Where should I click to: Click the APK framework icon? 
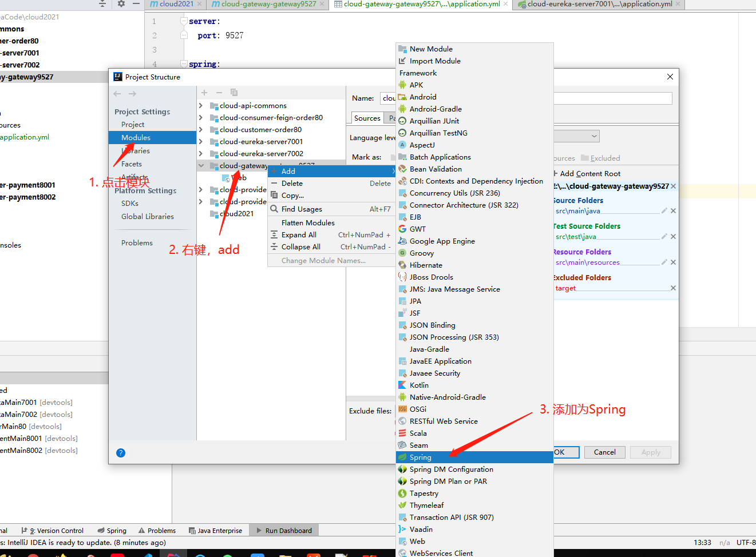pyautogui.click(x=402, y=85)
